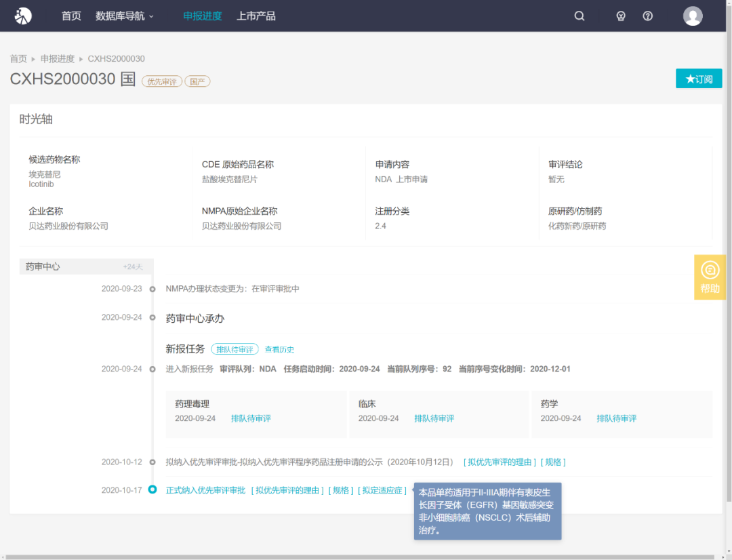This screenshot has height=560, width=732.
Task: Select the 2020-09-23 timeline dot
Action: coord(152,289)
